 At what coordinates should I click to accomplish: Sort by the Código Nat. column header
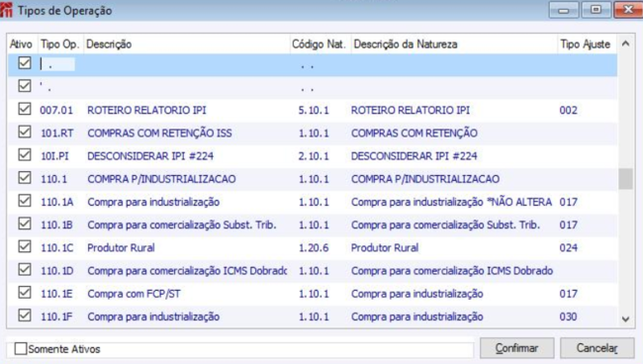pos(320,44)
